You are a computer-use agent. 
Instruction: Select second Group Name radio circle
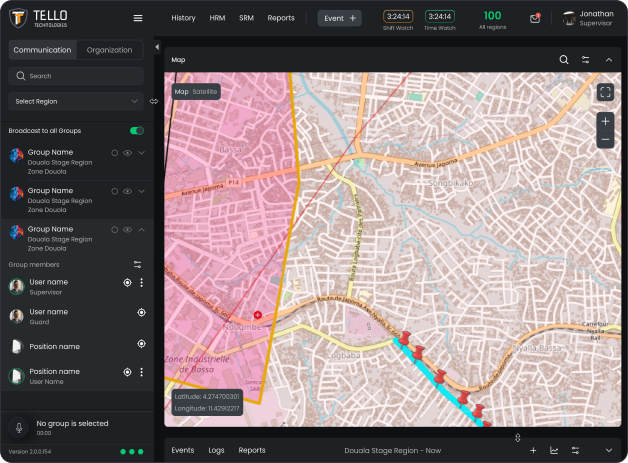click(115, 191)
